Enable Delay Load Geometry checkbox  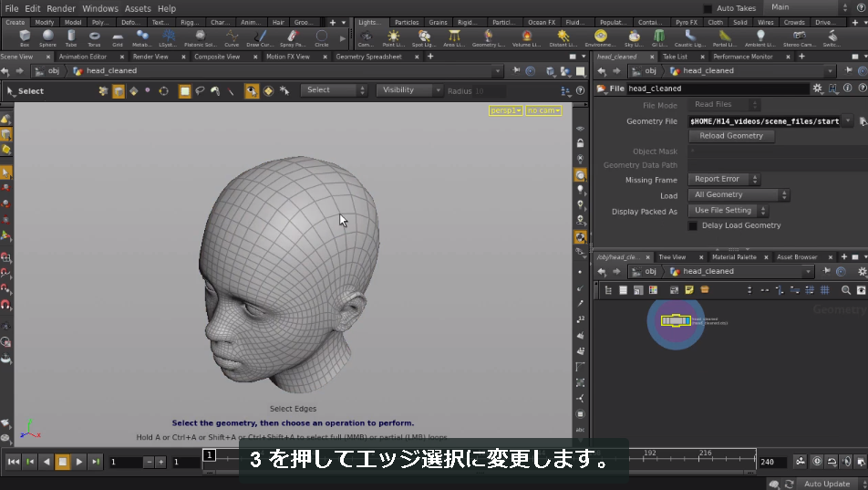(x=693, y=225)
